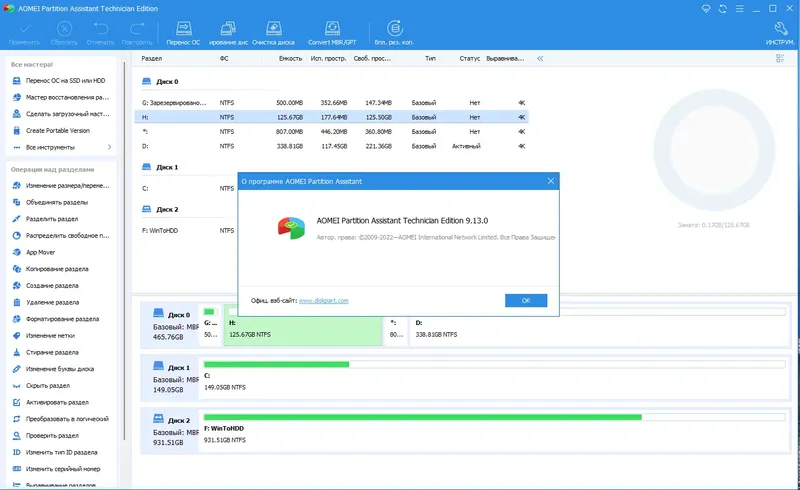Click the Диск 2 header in partition list
The height and width of the screenshot is (490, 800).
(x=160, y=210)
